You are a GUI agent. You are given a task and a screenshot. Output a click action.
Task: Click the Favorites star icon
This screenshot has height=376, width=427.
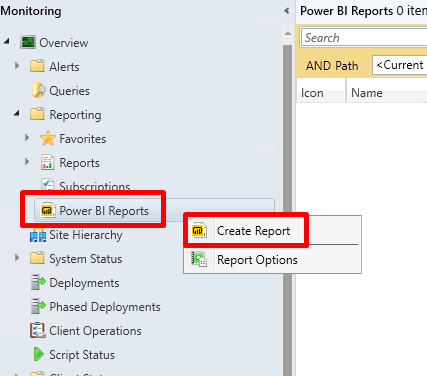tap(48, 138)
